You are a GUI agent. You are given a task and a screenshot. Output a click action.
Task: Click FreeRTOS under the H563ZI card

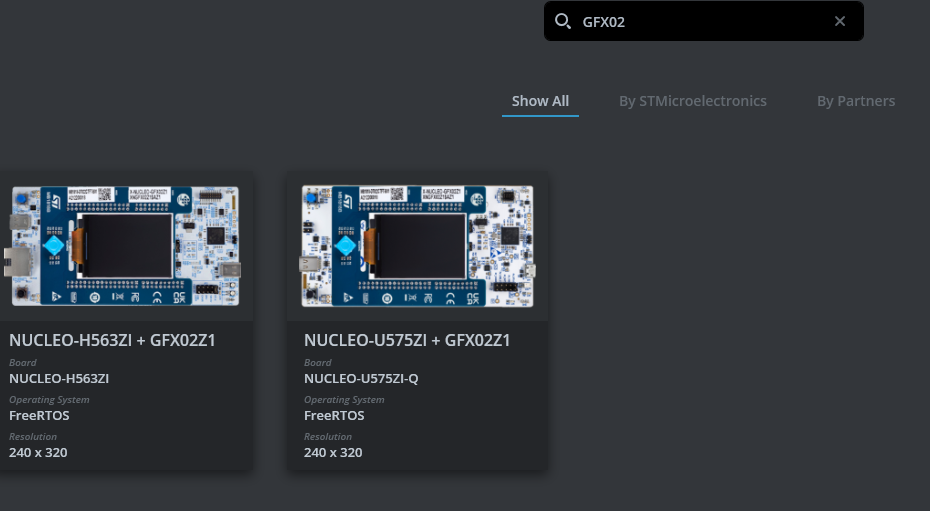39,416
